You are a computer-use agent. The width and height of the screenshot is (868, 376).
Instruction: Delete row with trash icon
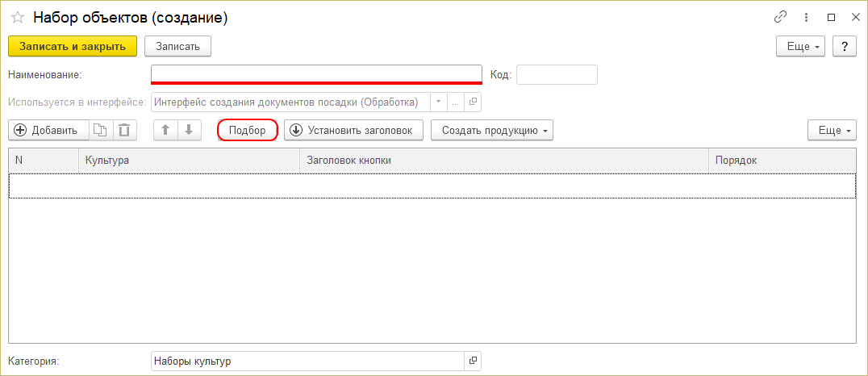pyautogui.click(x=124, y=130)
